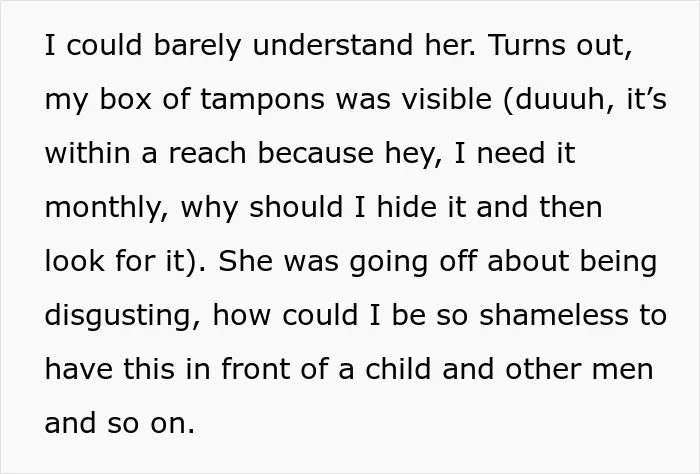Click the word "then" ending fourth line
Image resolution: width=700 pixels, height=474 pixels.
(x=571, y=207)
